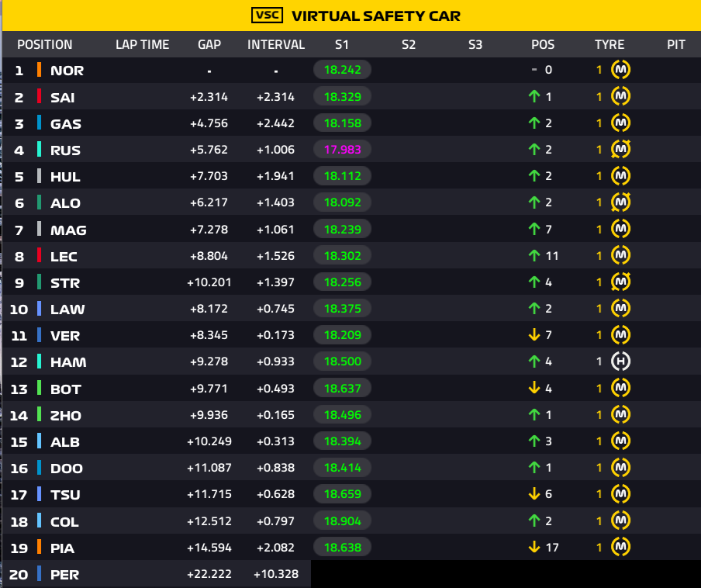Click Norris's medium tyre icon
The width and height of the screenshot is (701, 588).
click(x=620, y=70)
